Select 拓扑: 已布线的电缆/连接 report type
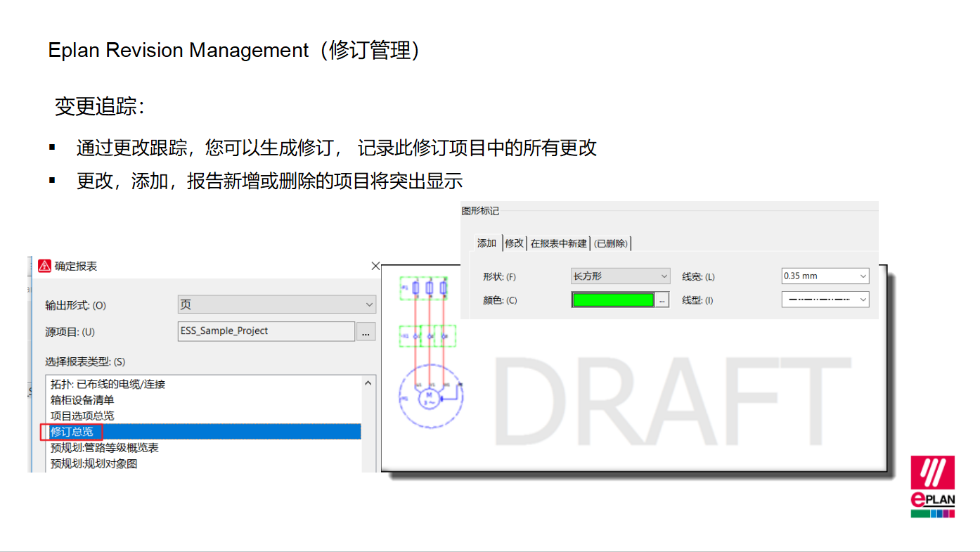Image resolution: width=980 pixels, height=552 pixels. click(x=108, y=384)
